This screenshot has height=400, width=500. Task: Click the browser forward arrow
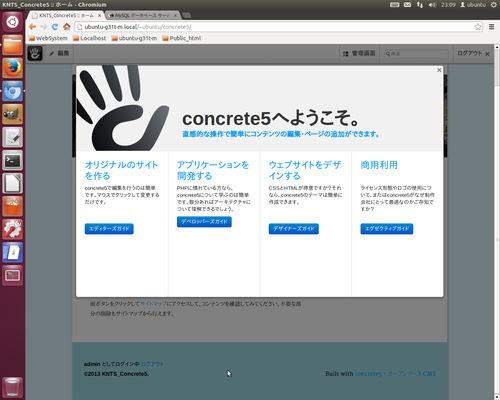pos(44,27)
